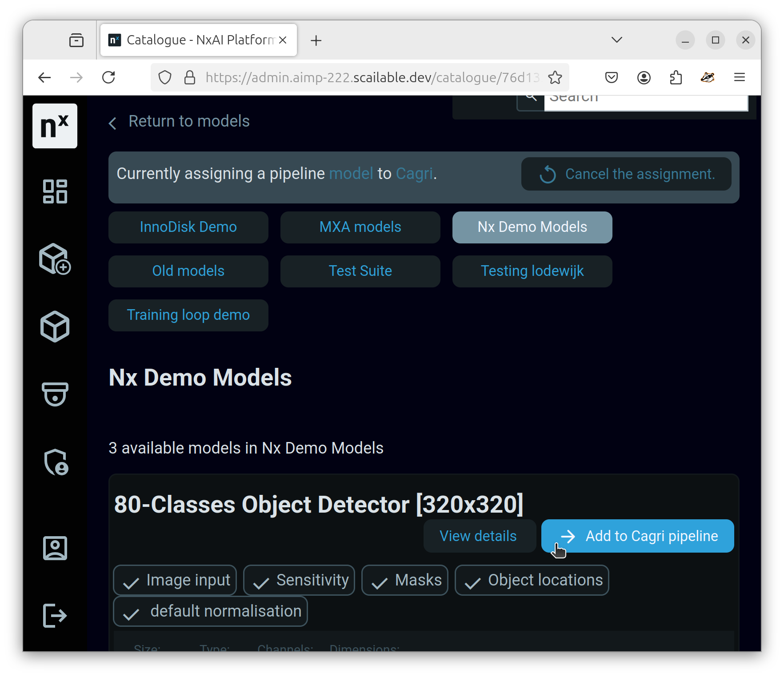Toggle the Object locations checkmark tag
The image size is (784, 677).
tap(532, 580)
